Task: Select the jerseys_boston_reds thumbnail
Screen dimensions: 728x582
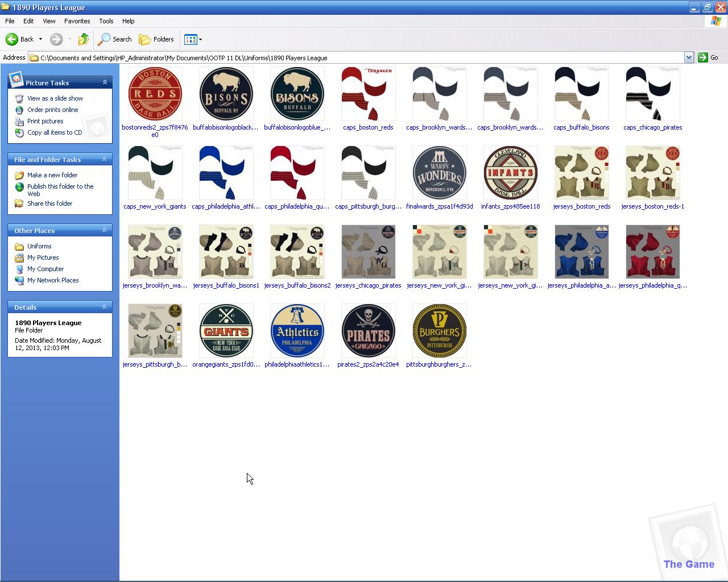Action: coord(582,173)
